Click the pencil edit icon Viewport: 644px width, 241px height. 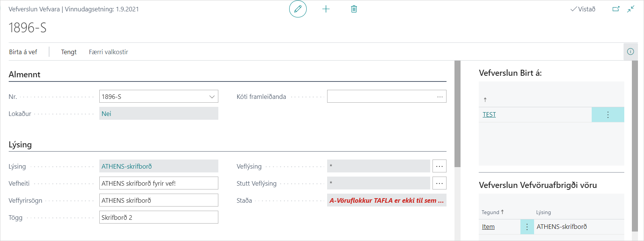[298, 9]
